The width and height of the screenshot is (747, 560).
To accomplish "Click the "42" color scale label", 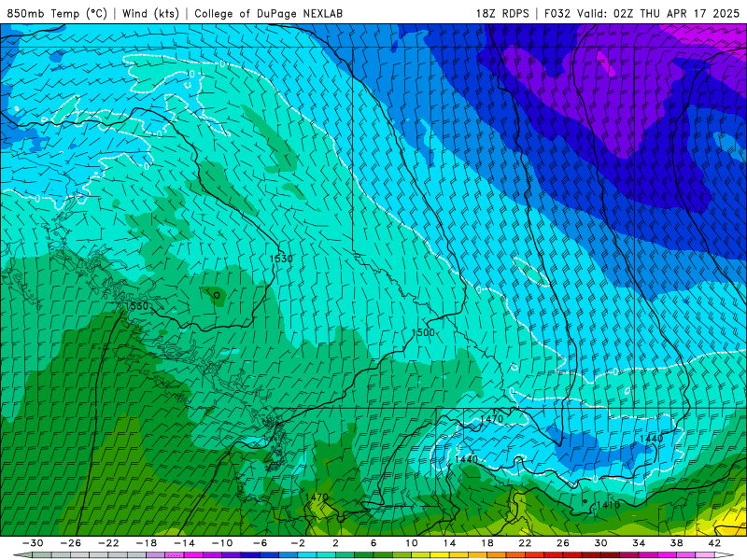I will click(714, 543).
